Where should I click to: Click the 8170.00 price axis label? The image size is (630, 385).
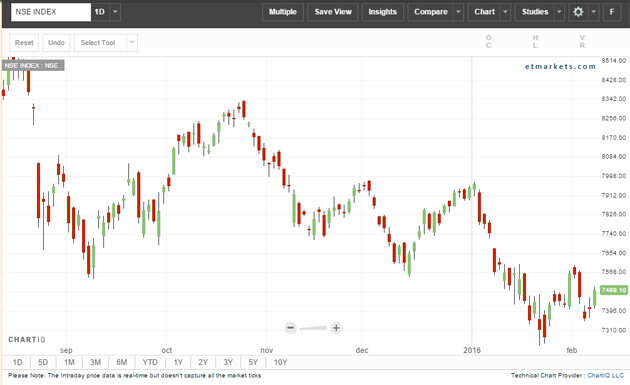(614, 137)
